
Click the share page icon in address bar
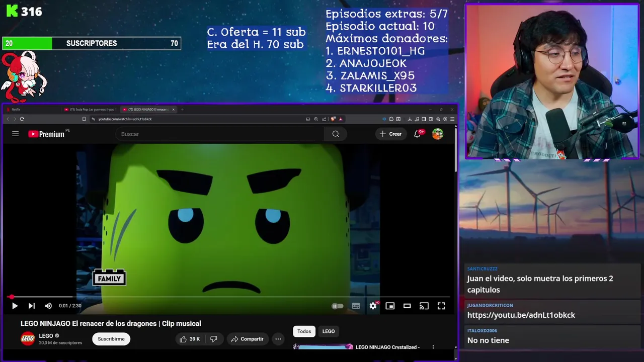[324, 119]
